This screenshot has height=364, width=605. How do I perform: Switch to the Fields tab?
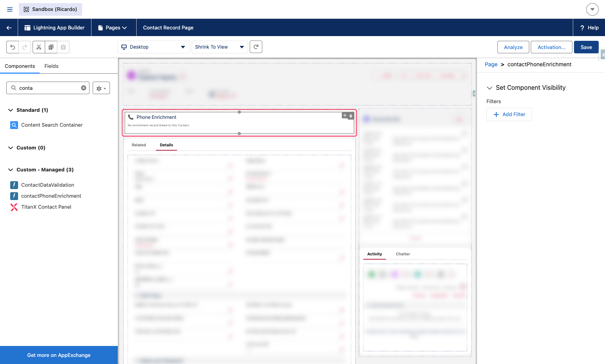pyautogui.click(x=51, y=66)
